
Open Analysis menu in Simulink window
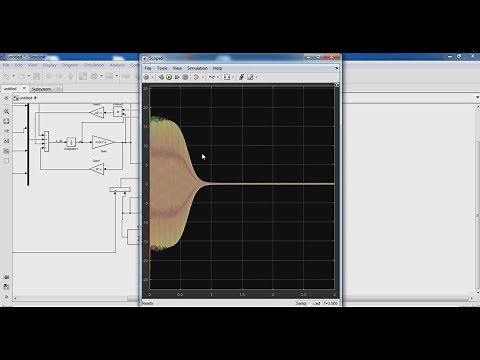117,65
